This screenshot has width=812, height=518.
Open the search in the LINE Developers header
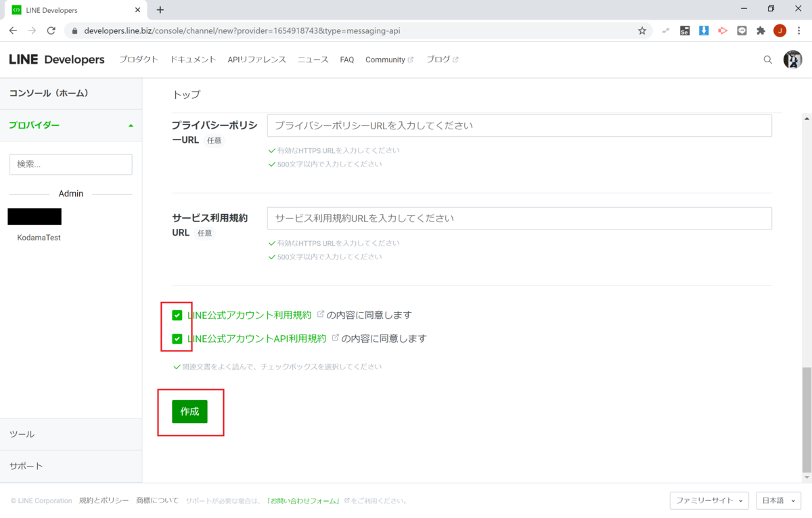coord(767,60)
